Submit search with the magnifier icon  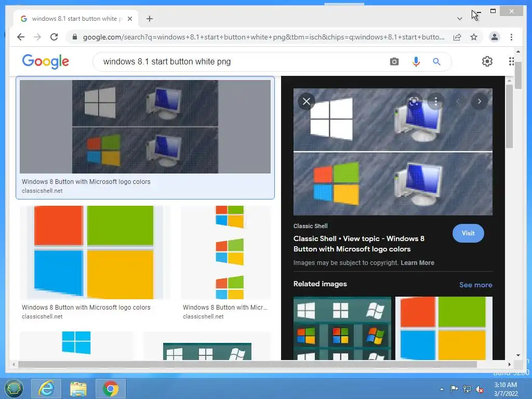tap(436, 62)
